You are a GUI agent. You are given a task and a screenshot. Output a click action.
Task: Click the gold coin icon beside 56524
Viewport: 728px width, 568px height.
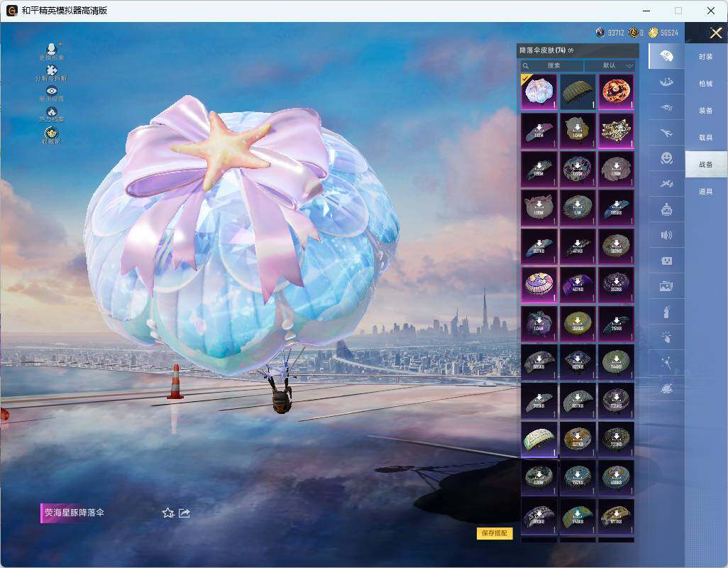[653, 32]
